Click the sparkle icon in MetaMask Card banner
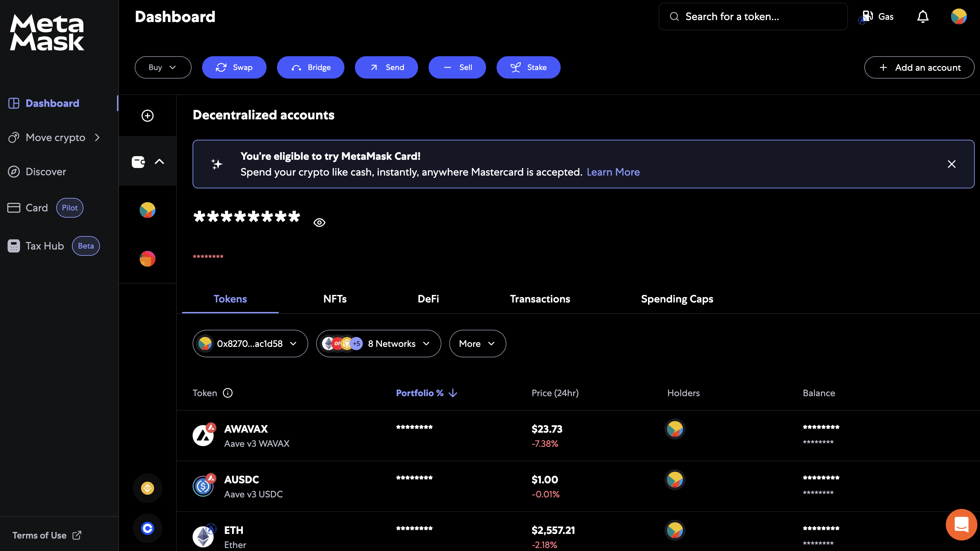Viewport: 980px width, 551px height. pos(217,164)
